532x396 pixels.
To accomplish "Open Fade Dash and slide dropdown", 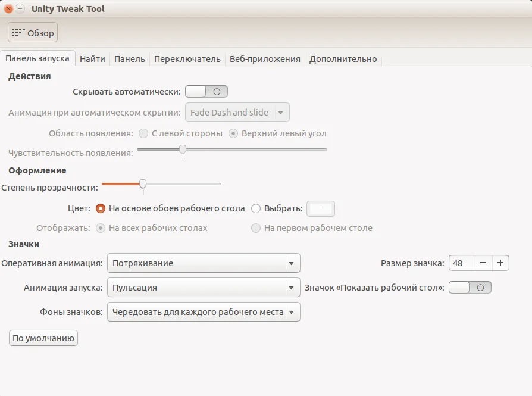I will 237,113.
